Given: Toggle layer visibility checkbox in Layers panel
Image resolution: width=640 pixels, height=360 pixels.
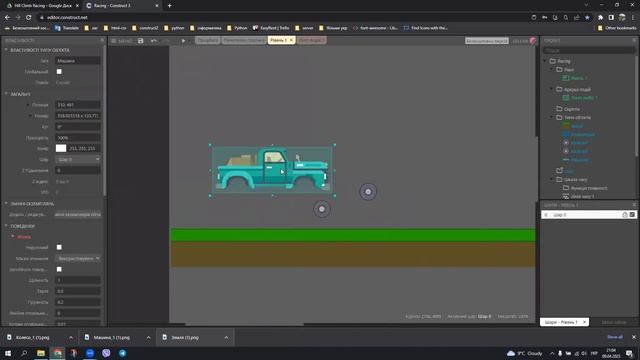Looking at the screenshot, I should (x=632, y=215).
